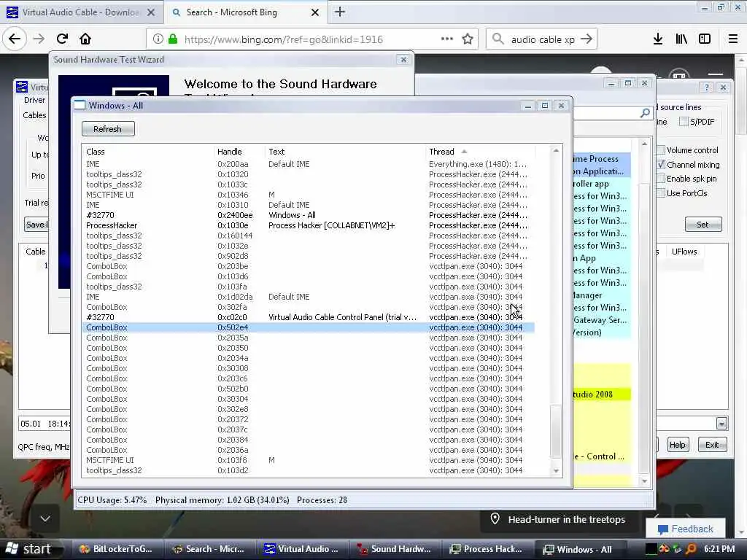The height and width of the screenshot is (560, 747).
Task: Toggle the browser sidebar icon
Action: (x=705, y=39)
